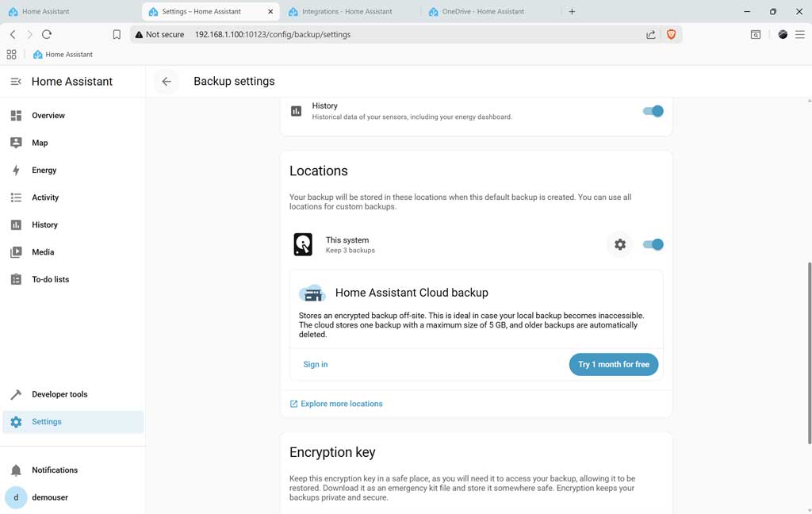
Task: Click the browser profile icon
Action: [x=783, y=34]
